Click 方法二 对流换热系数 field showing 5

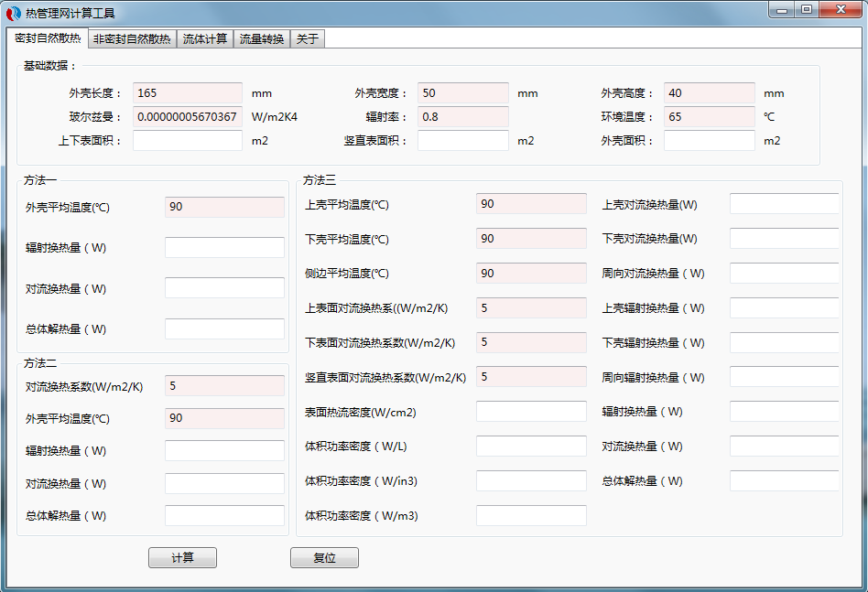click(223, 385)
